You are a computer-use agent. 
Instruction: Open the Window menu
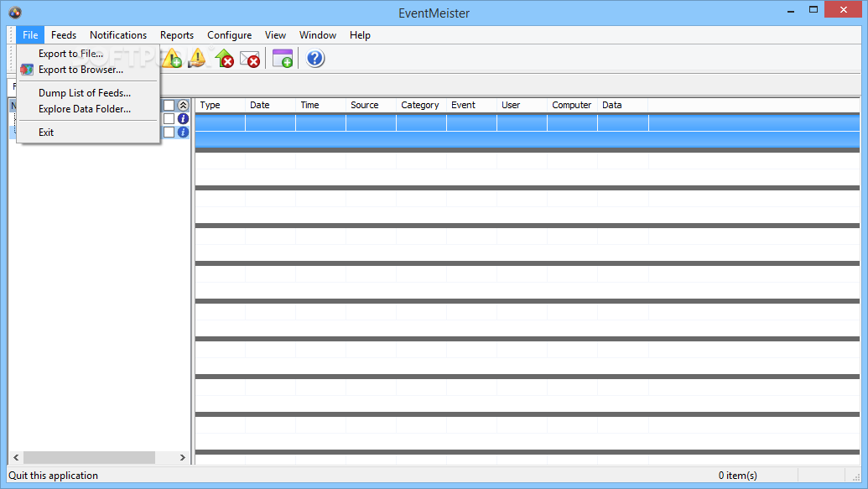318,35
